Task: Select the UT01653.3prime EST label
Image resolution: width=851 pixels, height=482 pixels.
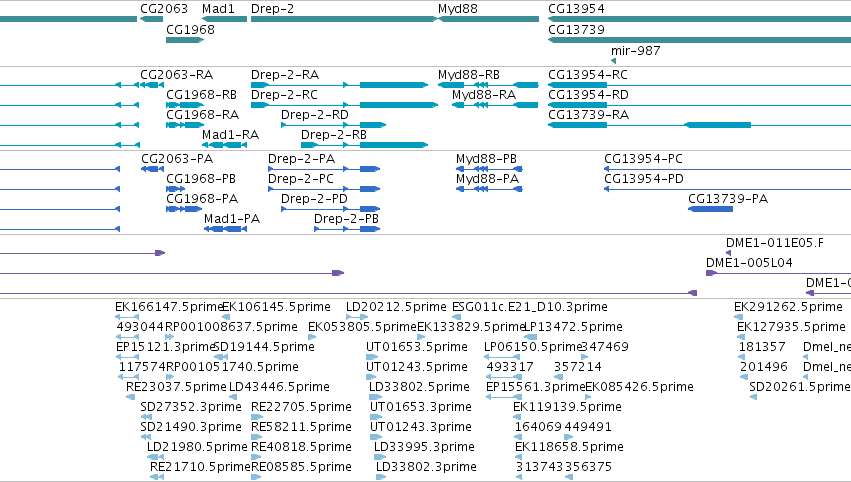Action: 421,408
